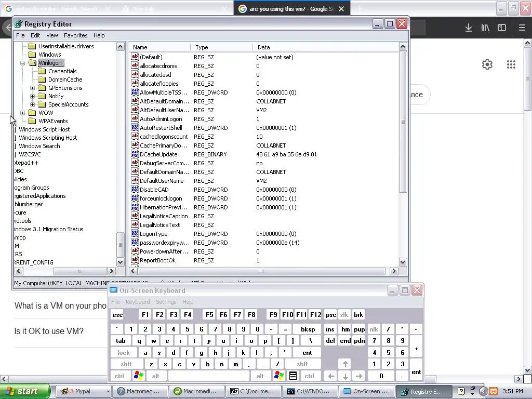The image size is (532, 399).
Task: Sort values by the Type column header
Action: pos(221,47)
